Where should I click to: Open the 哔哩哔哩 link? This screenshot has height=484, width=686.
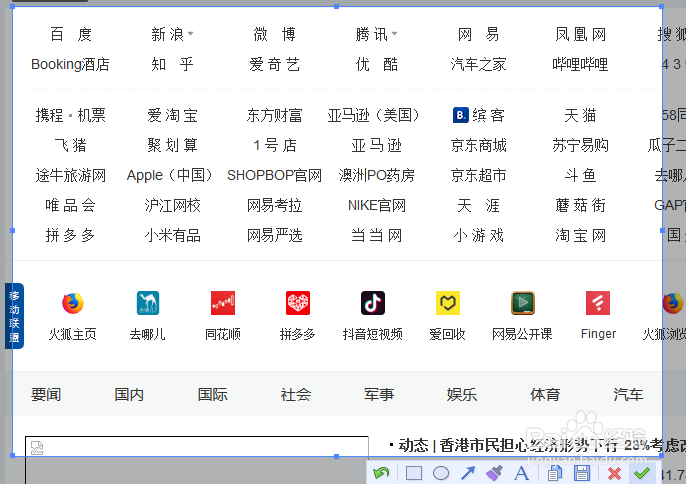[581, 64]
